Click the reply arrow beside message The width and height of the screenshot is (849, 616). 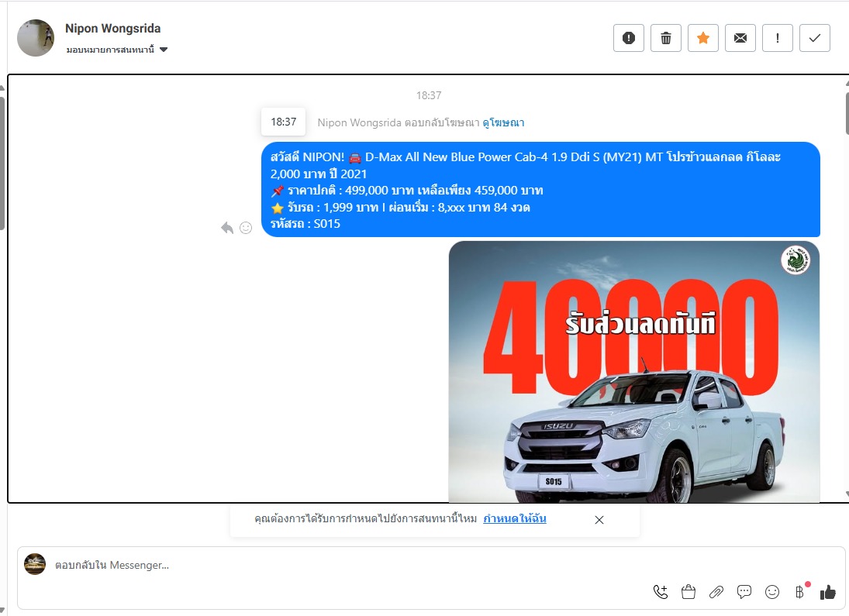[x=227, y=228]
